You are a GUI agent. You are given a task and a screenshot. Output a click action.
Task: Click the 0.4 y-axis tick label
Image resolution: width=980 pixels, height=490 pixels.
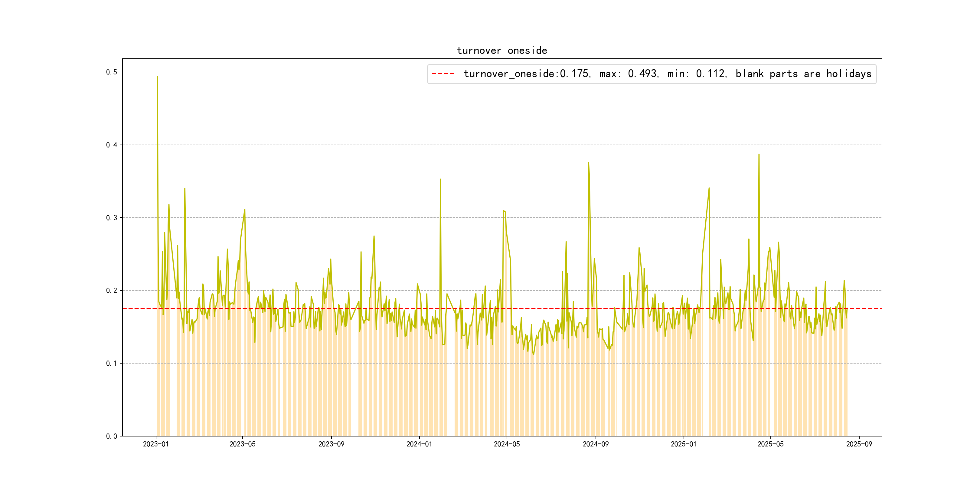112,145
